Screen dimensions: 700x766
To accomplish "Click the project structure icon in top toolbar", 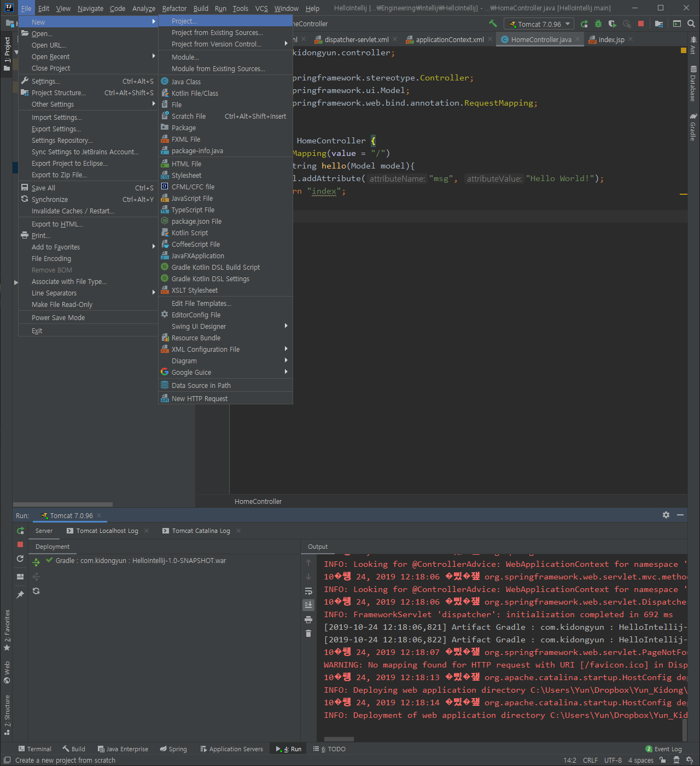I will pyautogui.click(x=659, y=24).
